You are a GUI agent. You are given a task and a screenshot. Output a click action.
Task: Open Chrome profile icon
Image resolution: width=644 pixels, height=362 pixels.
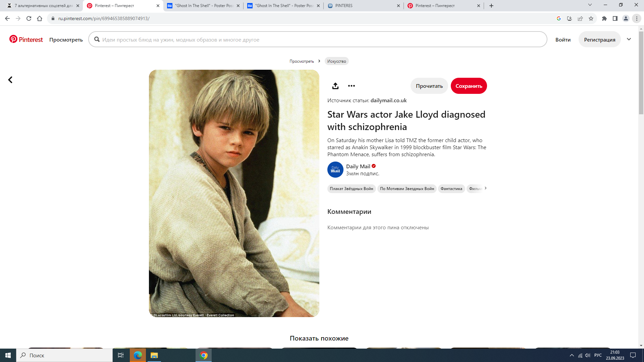coord(626,18)
